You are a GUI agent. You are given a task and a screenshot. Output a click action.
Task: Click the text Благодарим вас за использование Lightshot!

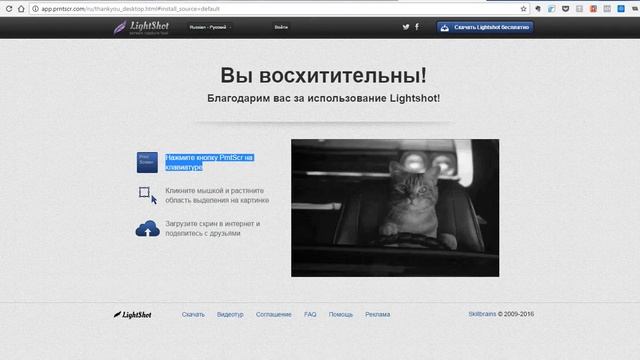(x=323, y=98)
